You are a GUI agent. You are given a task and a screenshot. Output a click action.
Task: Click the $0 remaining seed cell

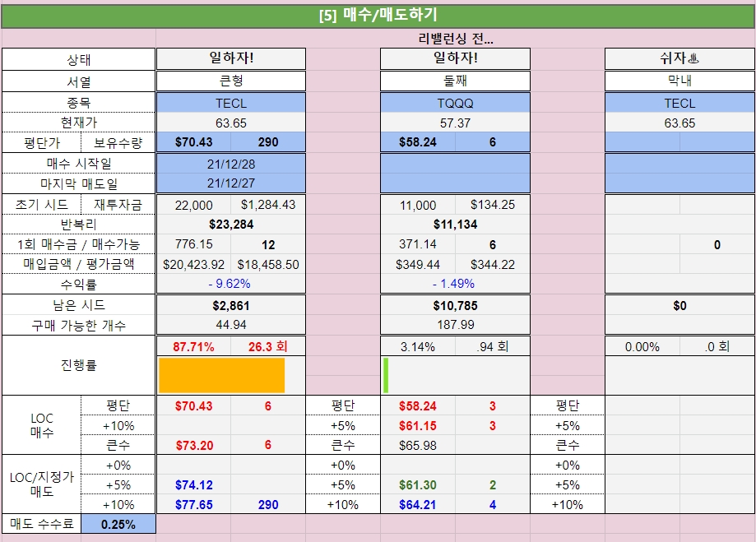(x=679, y=306)
